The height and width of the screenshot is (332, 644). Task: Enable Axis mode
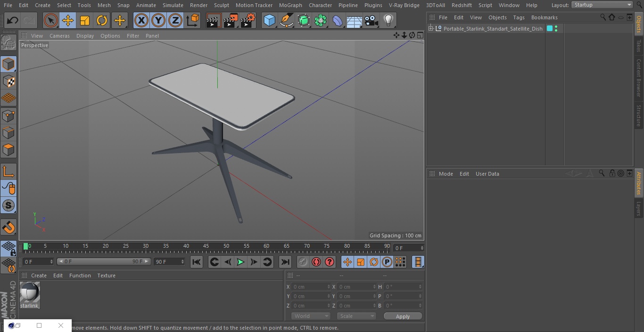[x=8, y=171]
